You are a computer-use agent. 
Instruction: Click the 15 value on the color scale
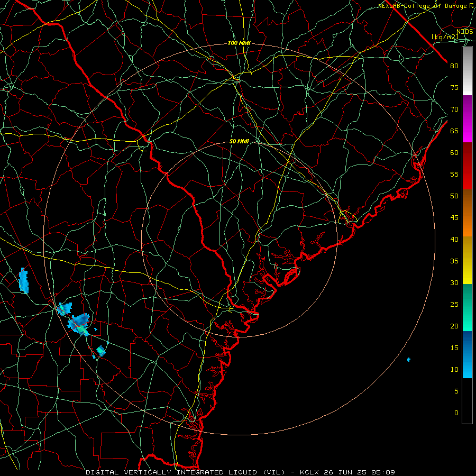pos(454,347)
